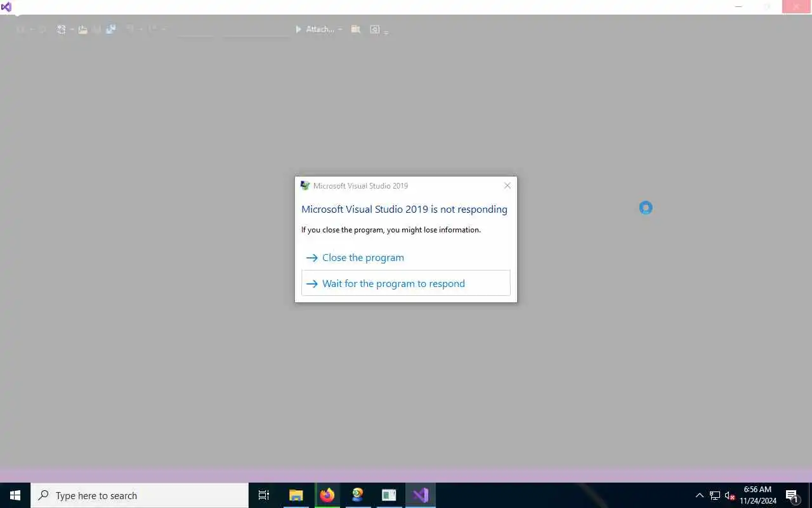The height and width of the screenshot is (508, 812).
Task: Show hidden system tray icons
Action: (x=700, y=495)
